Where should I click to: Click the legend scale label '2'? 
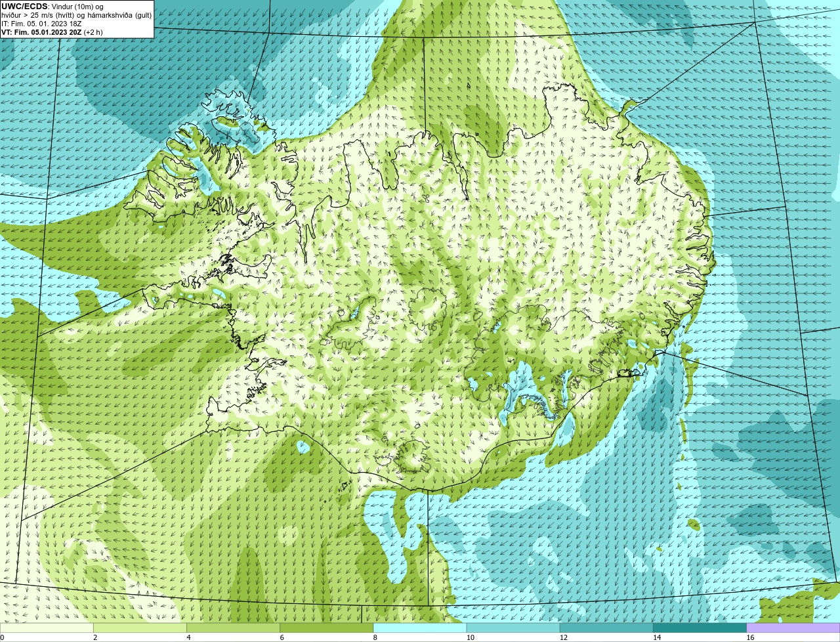pyautogui.click(x=95, y=637)
